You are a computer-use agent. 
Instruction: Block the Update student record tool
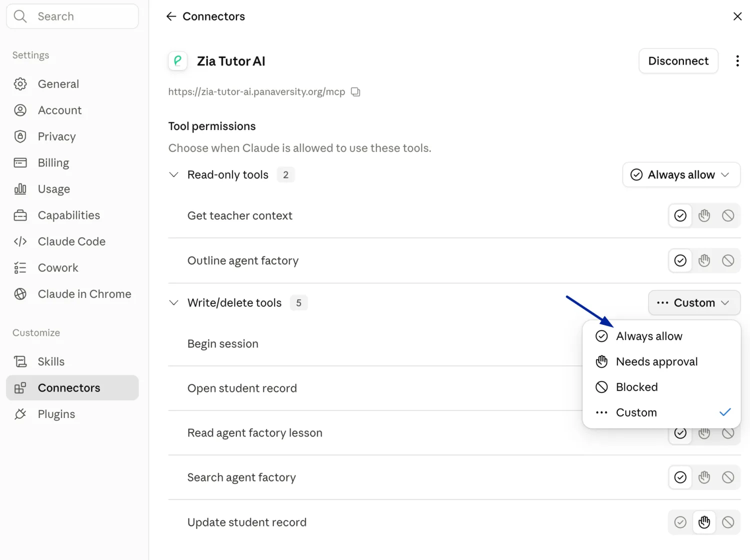(728, 522)
